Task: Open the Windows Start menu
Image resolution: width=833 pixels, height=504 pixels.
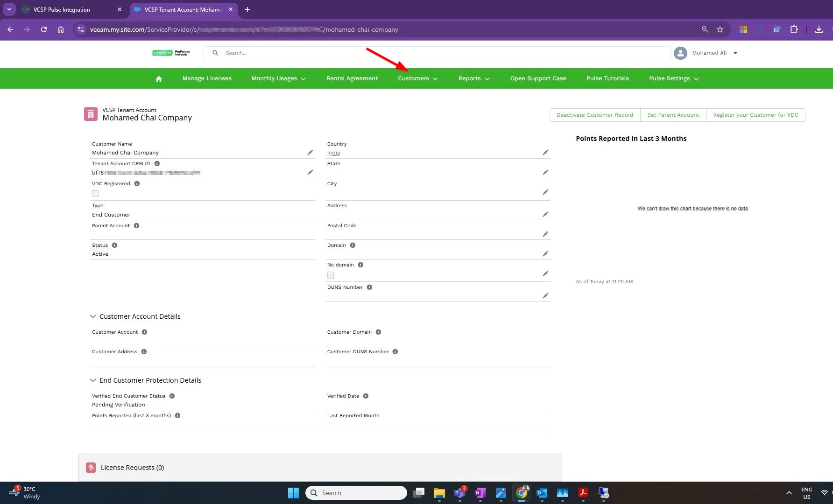Action: 293,493
